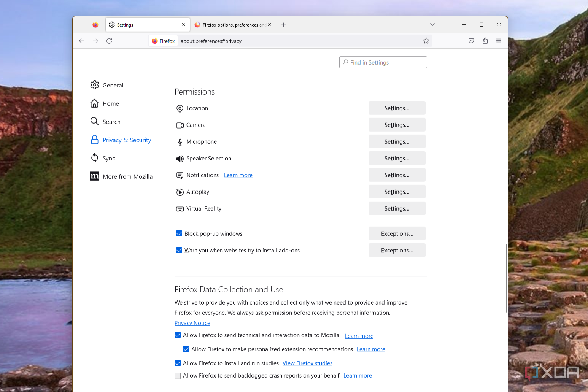Open Learn more about crash reports
Viewport: 588px width, 392px height.
[358, 376]
